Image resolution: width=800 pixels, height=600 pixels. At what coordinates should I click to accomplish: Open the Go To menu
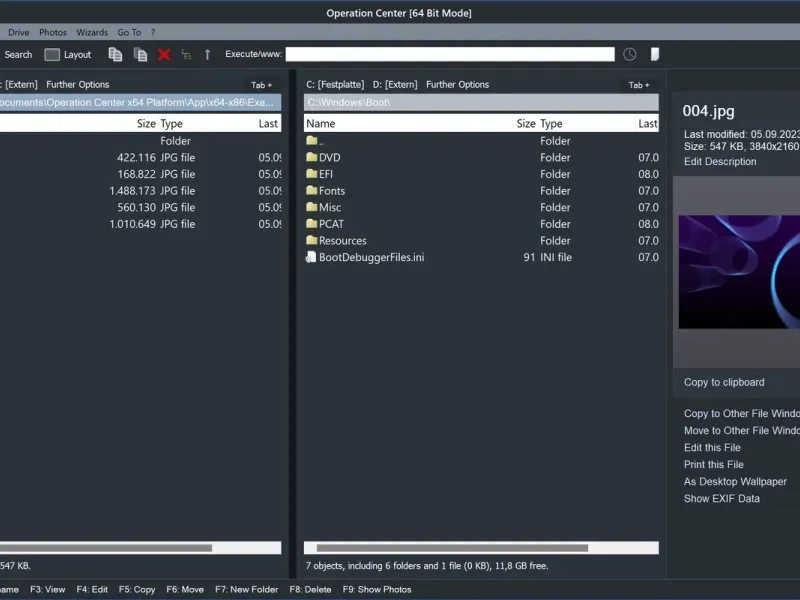tap(129, 32)
